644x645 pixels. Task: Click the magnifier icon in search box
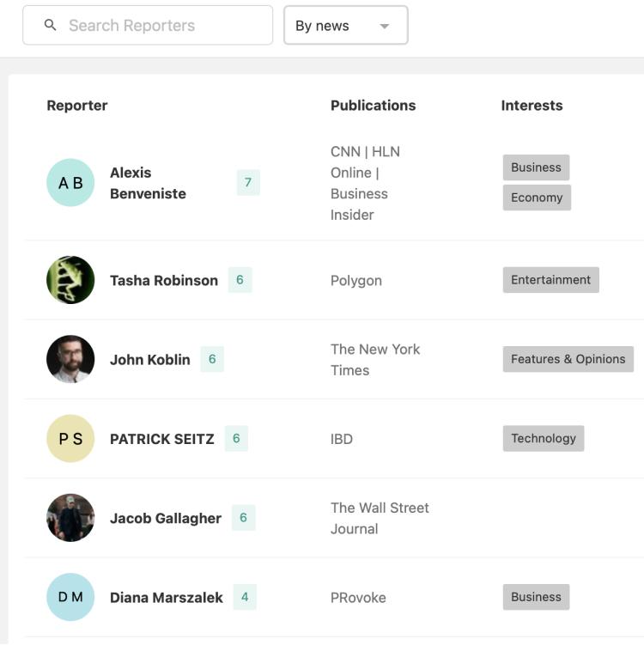51,26
